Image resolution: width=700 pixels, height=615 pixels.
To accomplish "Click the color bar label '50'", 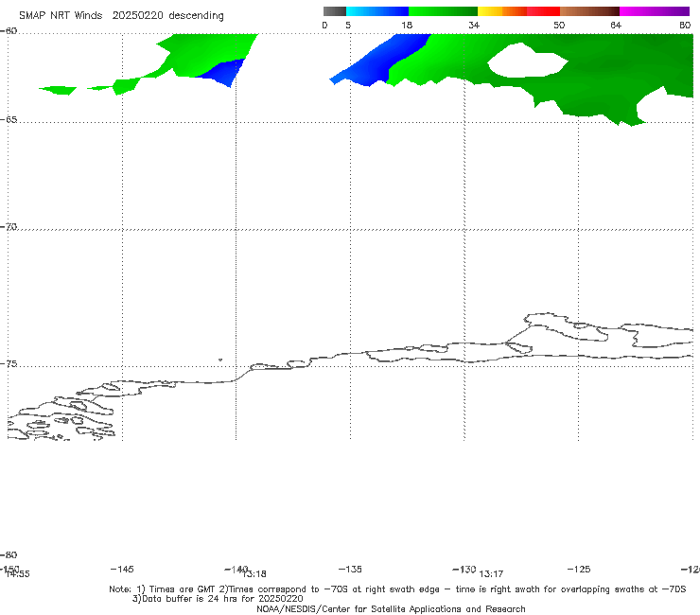I will (x=559, y=25).
